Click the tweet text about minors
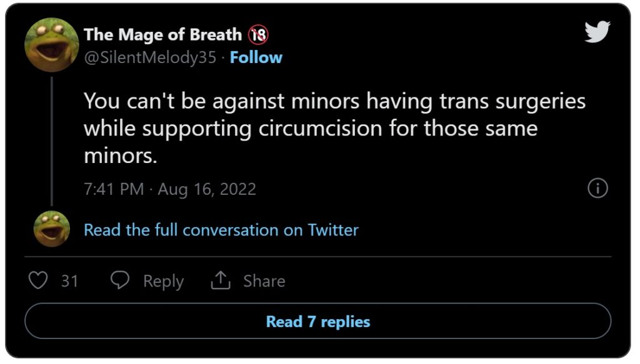 [334, 128]
